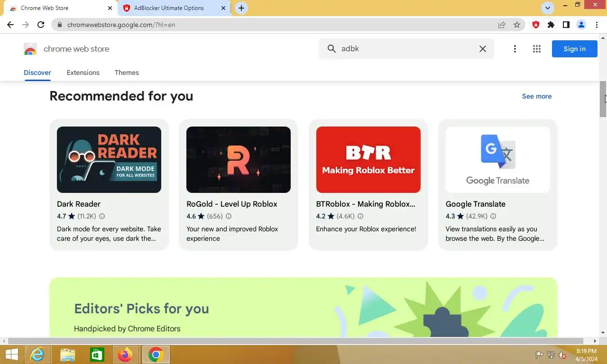The width and height of the screenshot is (607, 364).
Task: Click the Chrome taskbar icon
Action: (x=156, y=355)
